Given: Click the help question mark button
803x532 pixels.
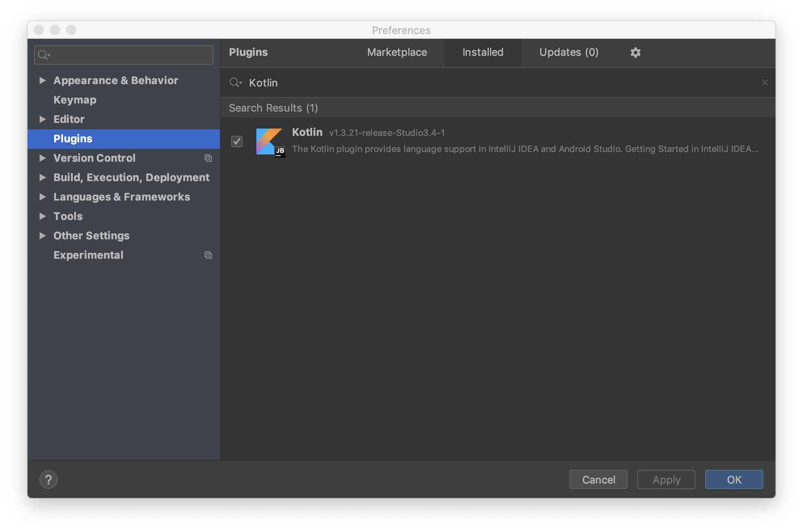Looking at the screenshot, I should tap(49, 479).
